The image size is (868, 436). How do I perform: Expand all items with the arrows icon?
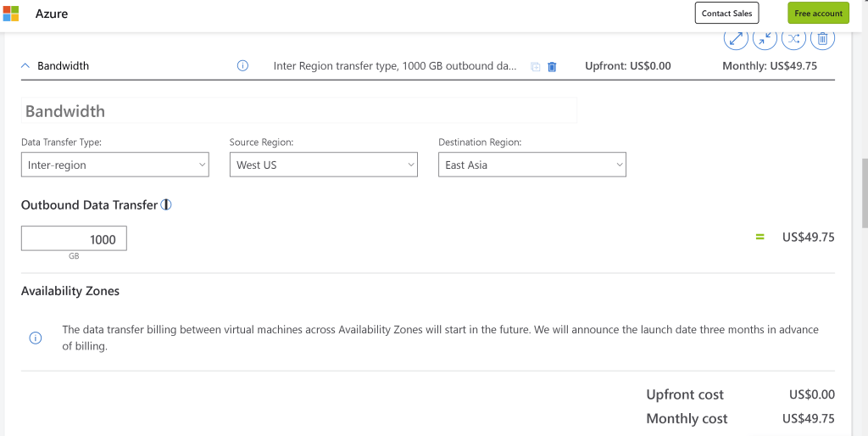736,39
